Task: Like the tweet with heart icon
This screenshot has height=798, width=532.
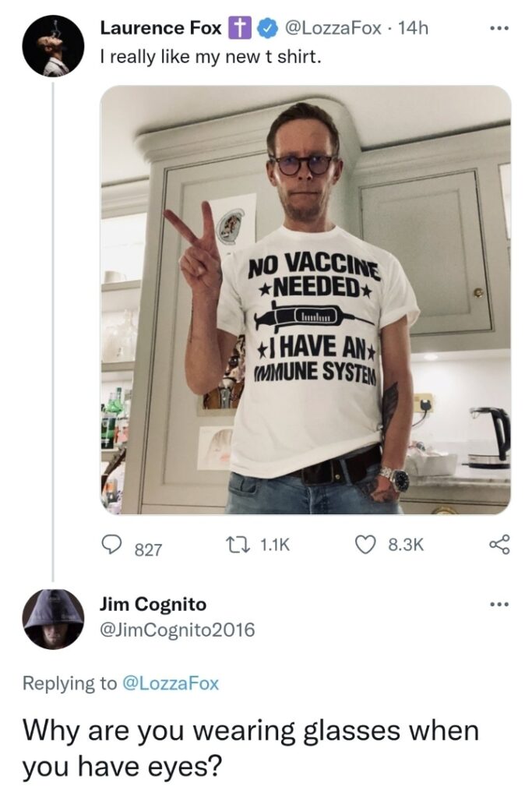Action: tap(365, 545)
